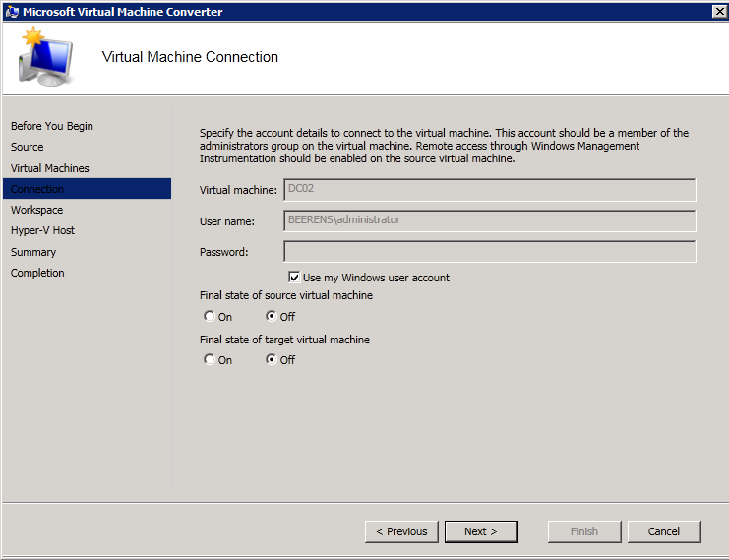Click the Virtual Machine Connection heading
The height and width of the screenshot is (560, 729).
190,57
